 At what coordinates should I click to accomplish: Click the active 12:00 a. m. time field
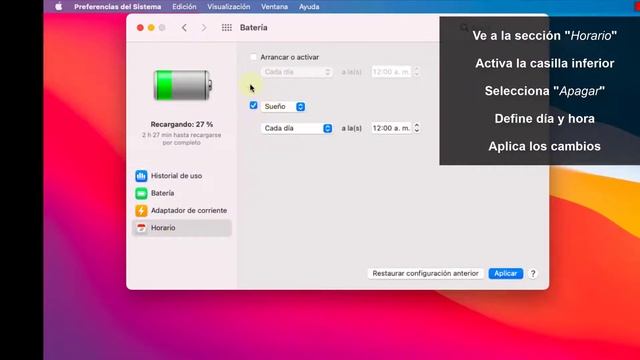coord(391,128)
